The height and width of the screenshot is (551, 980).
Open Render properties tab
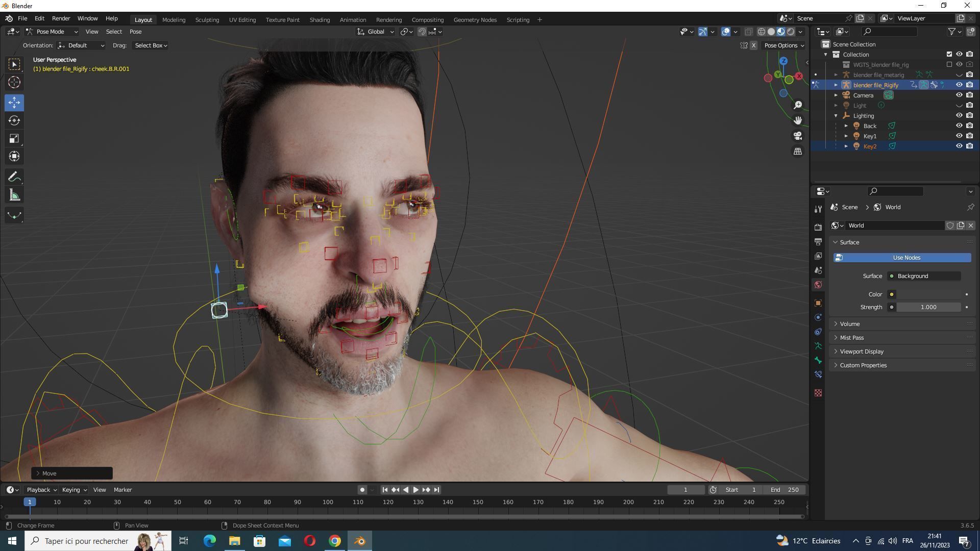pyautogui.click(x=818, y=227)
